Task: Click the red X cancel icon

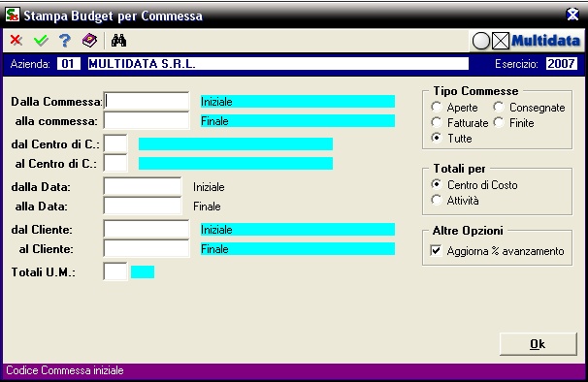Action: [16, 40]
